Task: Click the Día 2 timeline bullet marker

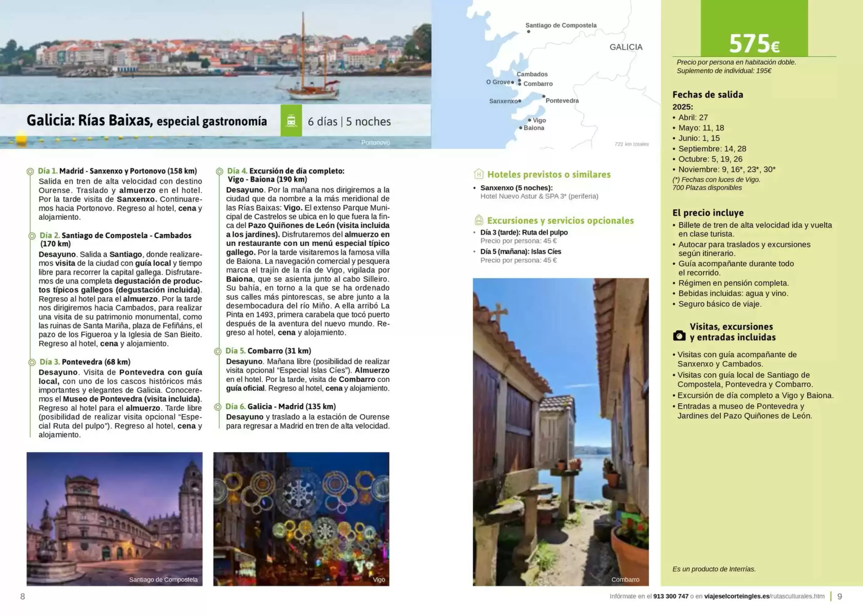Action: pyautogui.click(x=32, y=236)
